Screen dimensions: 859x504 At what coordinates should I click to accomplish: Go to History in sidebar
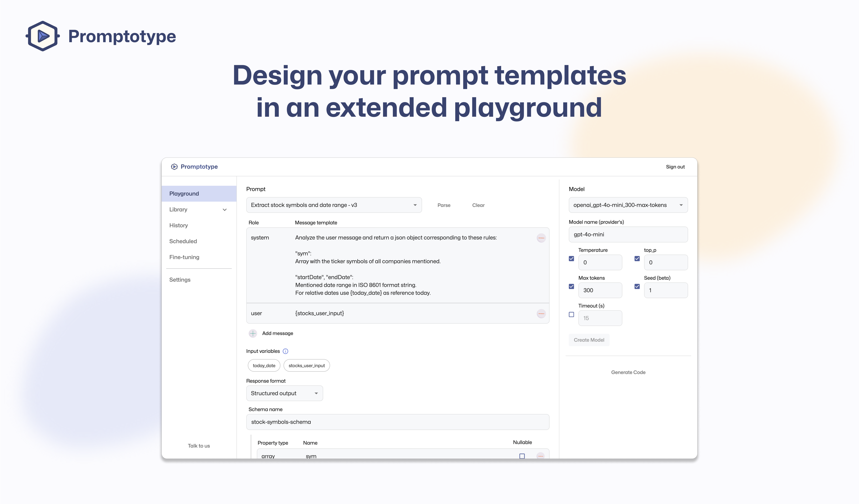[x=179, y=225]
